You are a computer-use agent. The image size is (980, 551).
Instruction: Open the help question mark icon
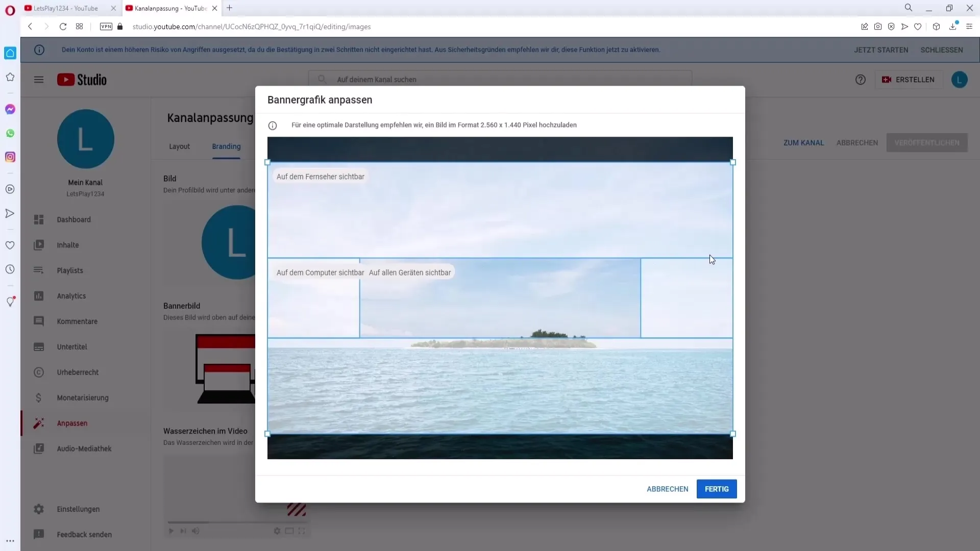point(861,80)
